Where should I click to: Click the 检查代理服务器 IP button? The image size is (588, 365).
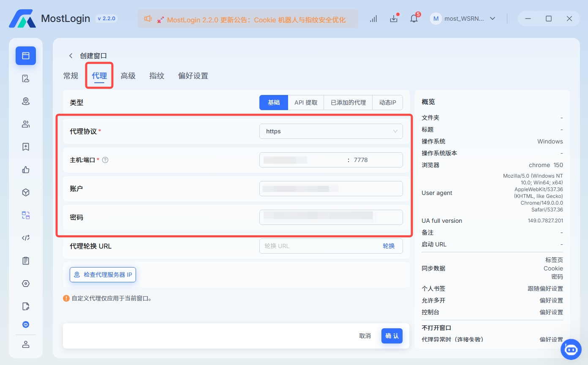pos(103,275)
